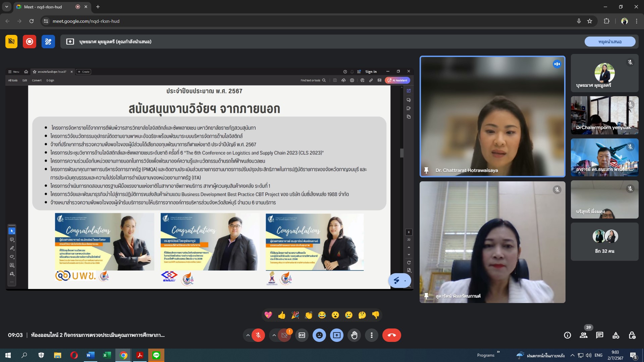Open Excel from the Windows taskbar
The width and height of the screenshot is (644, 362).
coord(107,355)
